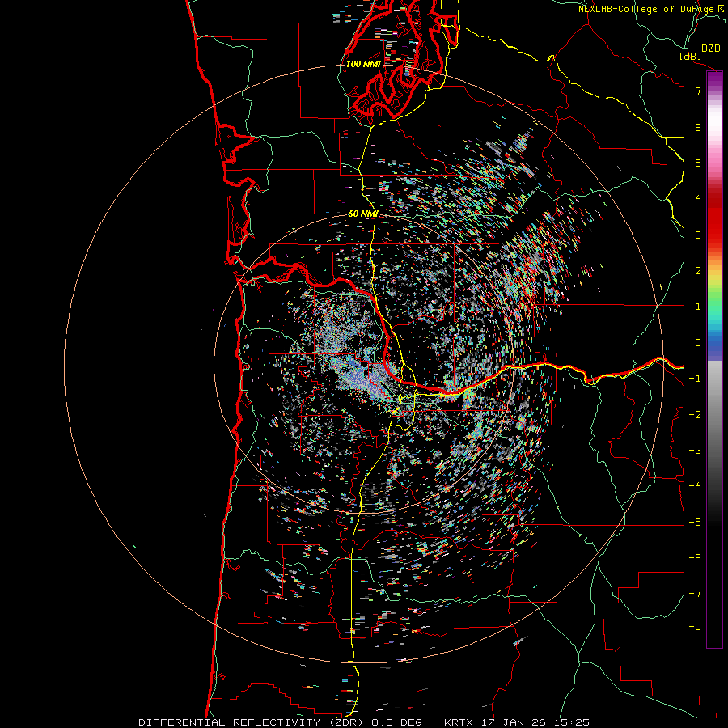This screenshot has height=728, width=728.
Task: Click the 7 value on the color scale
Action: [x=698, y=91]
